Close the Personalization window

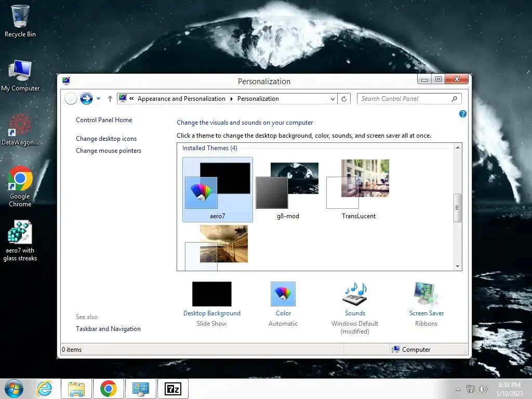tap(457, 79)
